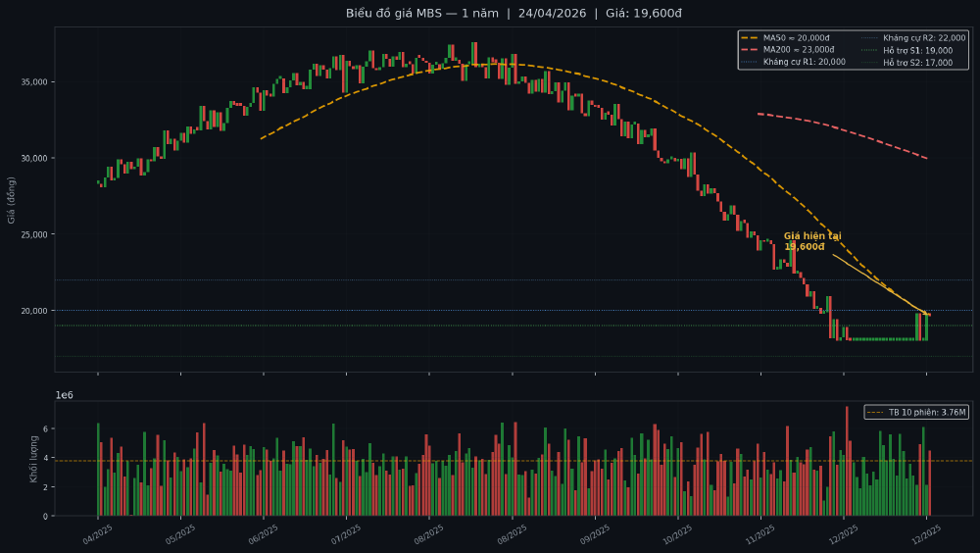Viewport: 980px width, 553px height.
Task: Click the volume axis tick label 2
Action: point(45,487)
